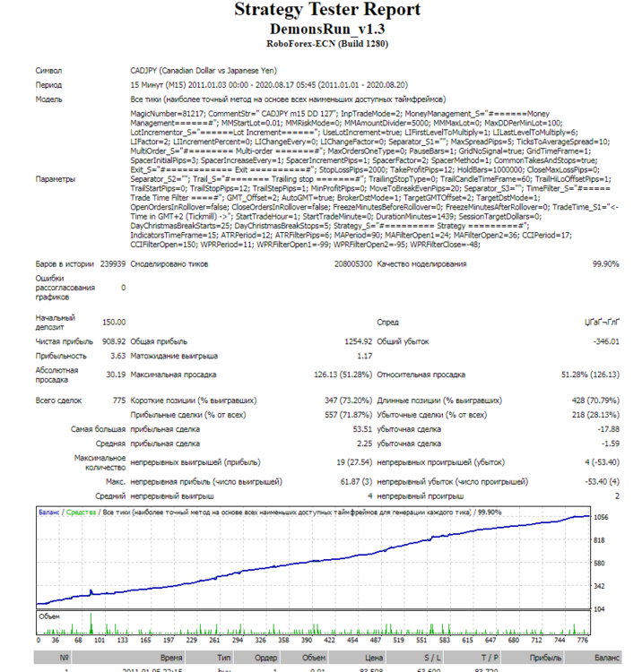Click loss trades value '218 (28.13%)'
This screenshot has width=642, height=672.
pos(595,415)
